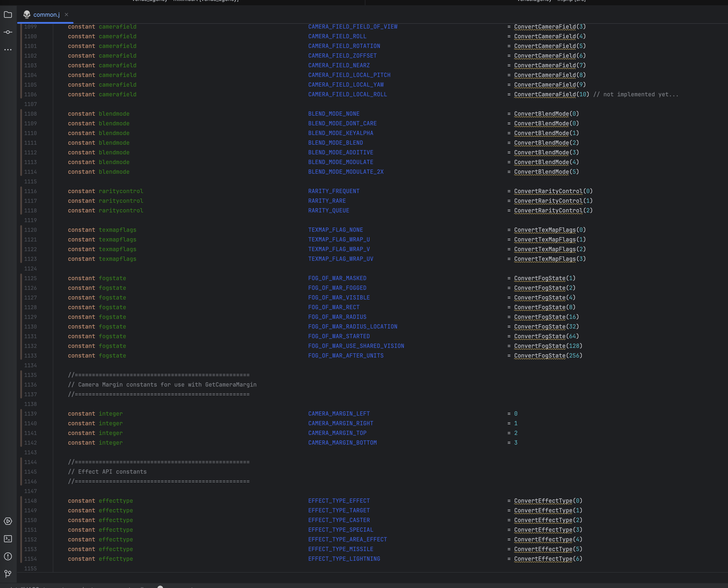Click line number 1125 in gutter
This screenshot has width=728, height=588.
30,278
